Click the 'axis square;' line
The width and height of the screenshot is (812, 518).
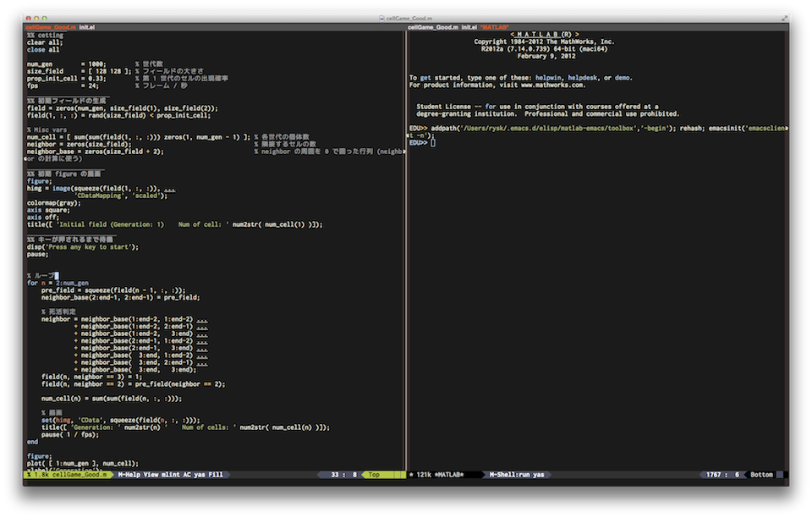point(48,210)
